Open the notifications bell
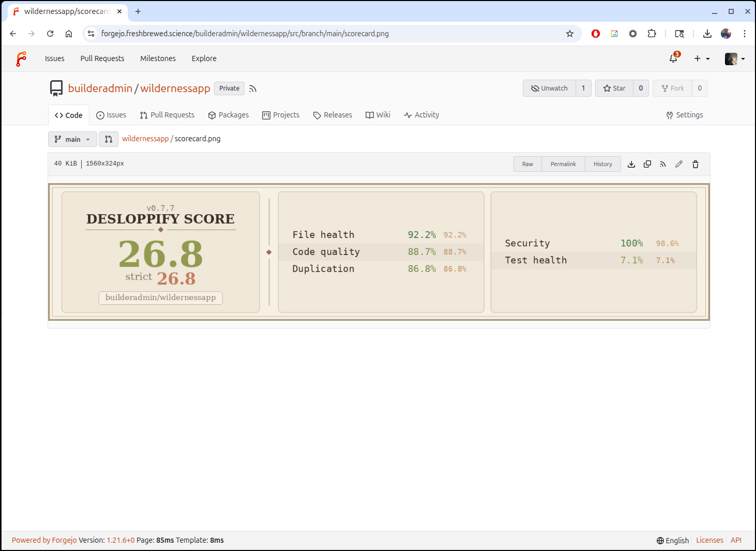The height and width of the screenshot is (551, 756). tap(673, 58)
